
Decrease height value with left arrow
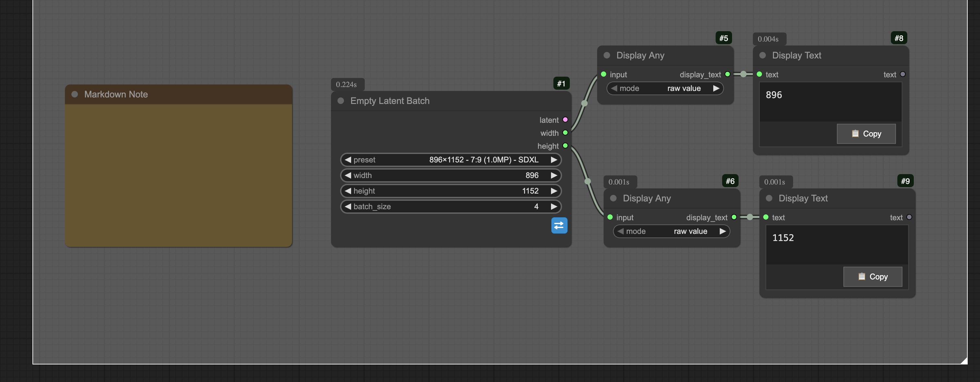[x=348, y=191]
